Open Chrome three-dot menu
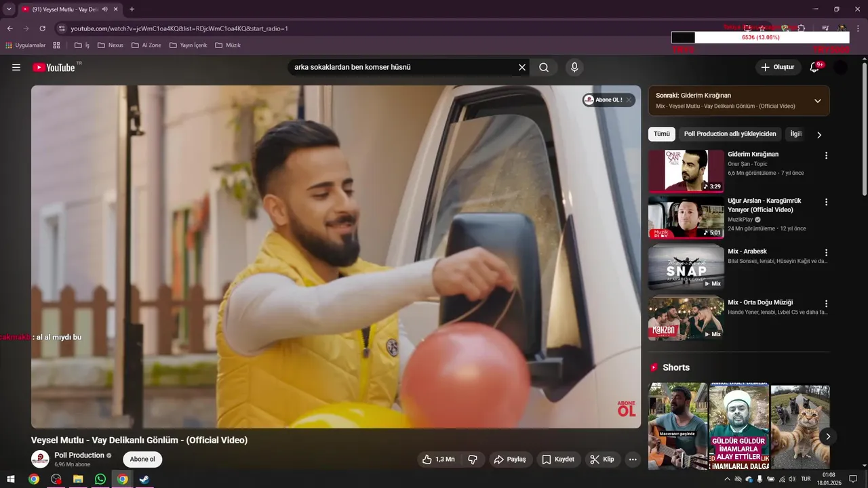The height and width of the screenshot is (488, 868). 857,28
